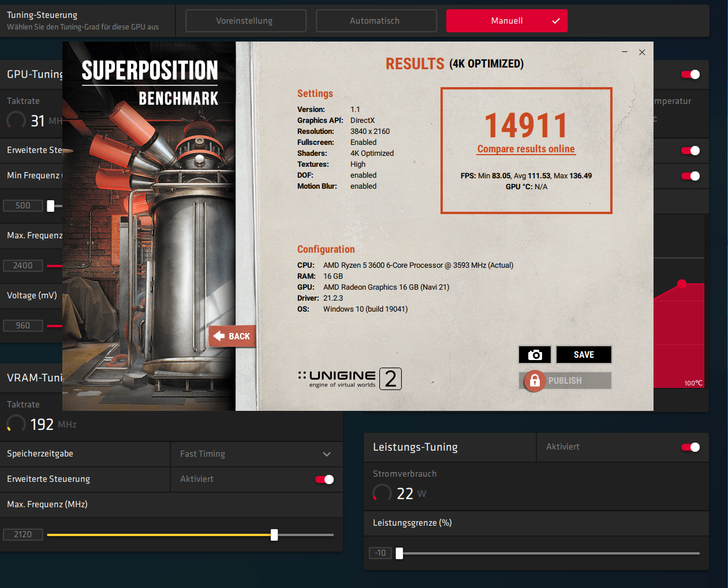Click the fan curve point on graph

[682, 284]
